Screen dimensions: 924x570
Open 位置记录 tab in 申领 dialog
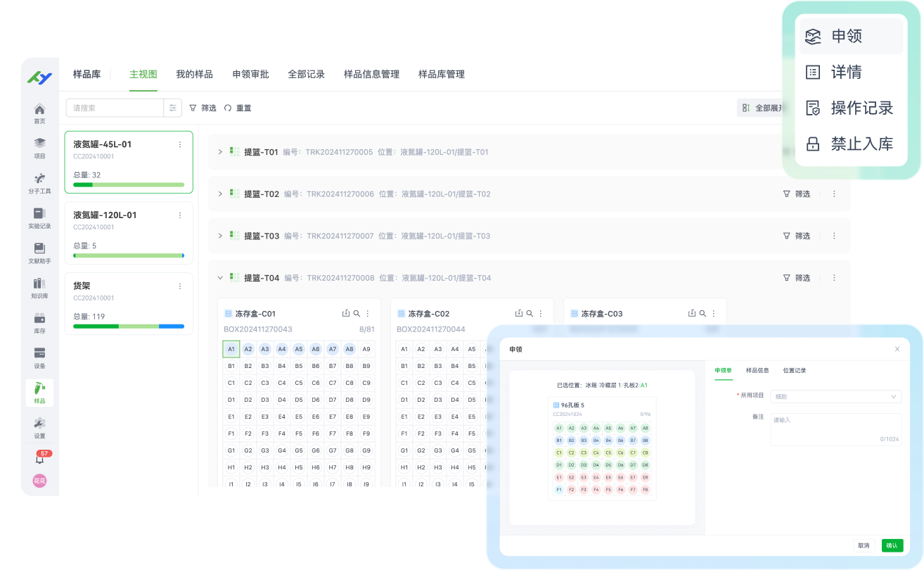coord(795,370)
